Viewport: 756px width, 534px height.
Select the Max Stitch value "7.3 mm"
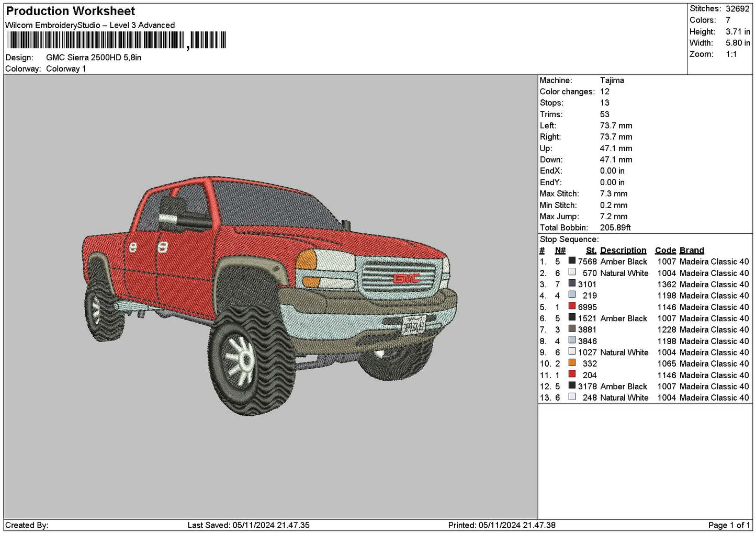pos(614,194)
